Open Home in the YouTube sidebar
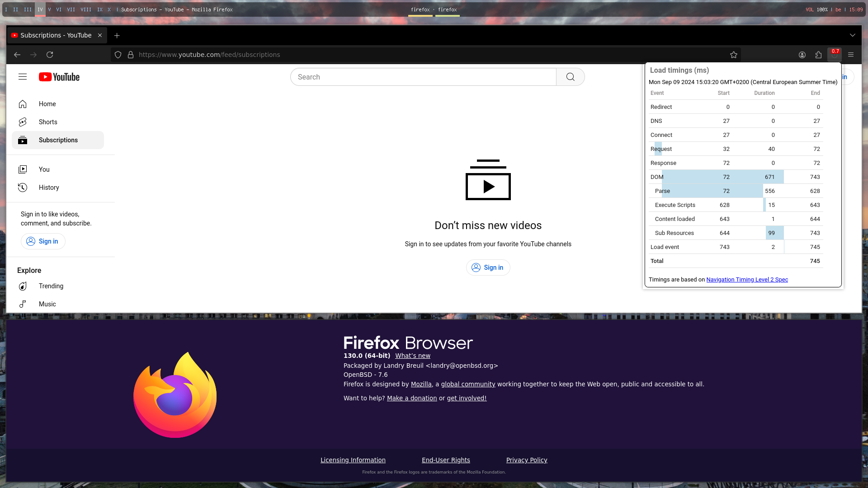 tap(58, 104)
